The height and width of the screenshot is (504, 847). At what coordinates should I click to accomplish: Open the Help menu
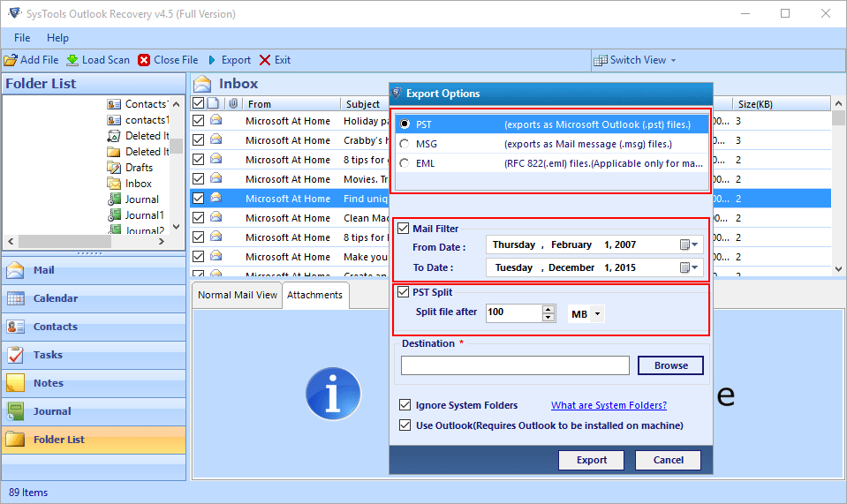57,38
